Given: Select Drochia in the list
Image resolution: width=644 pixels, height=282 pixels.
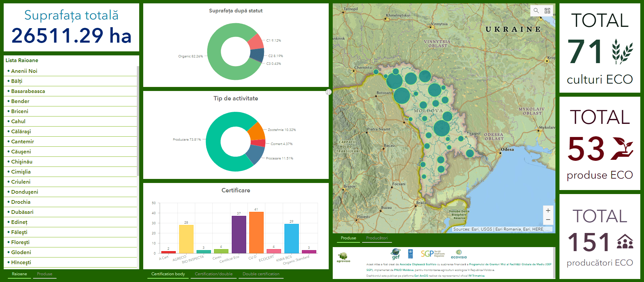Looking at the screenshot, I should click(70, 202).
